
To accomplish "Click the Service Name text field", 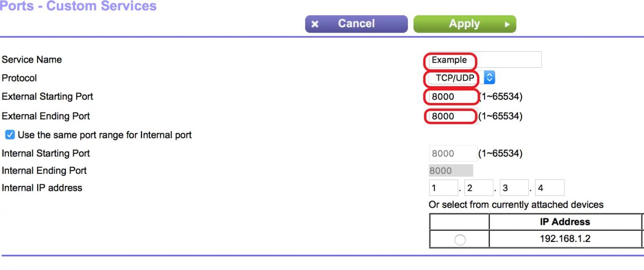I will coord(485,60).
